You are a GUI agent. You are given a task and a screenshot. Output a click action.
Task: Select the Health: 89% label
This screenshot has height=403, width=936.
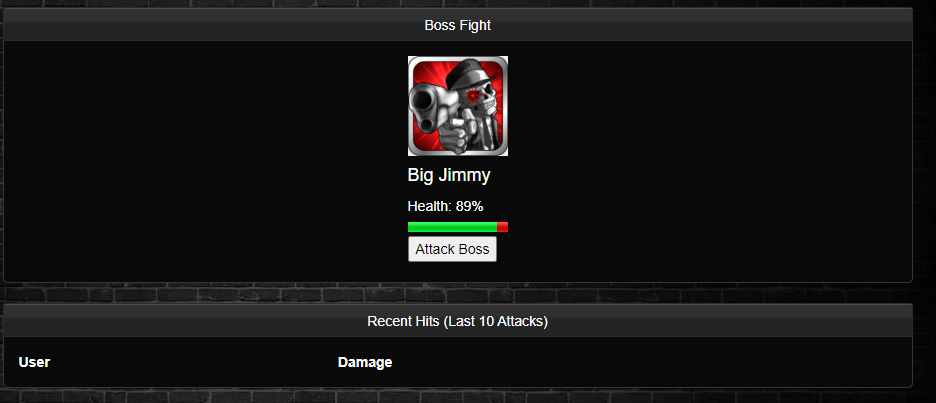pos(445,207)
